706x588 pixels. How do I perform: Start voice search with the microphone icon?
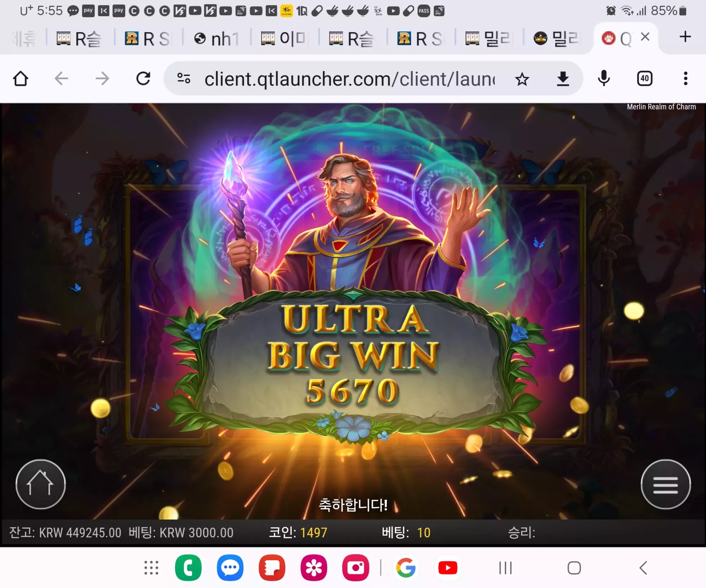(x=604, y=78)
